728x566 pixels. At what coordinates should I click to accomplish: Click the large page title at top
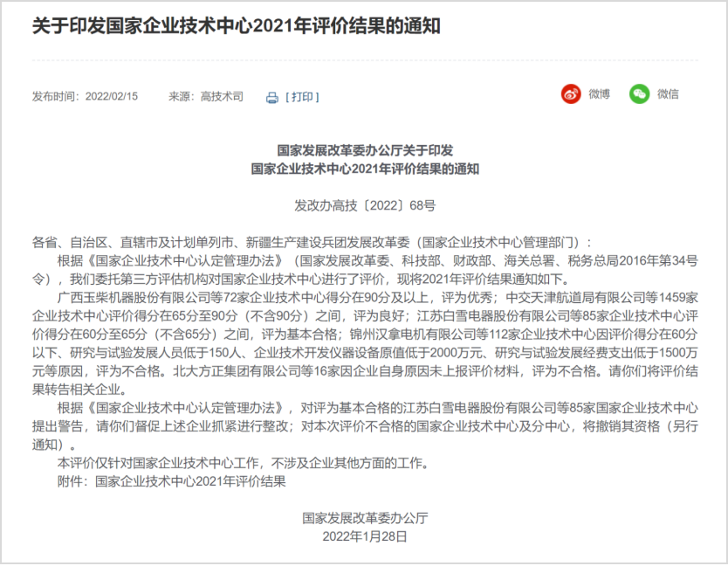tap(236, 26)
